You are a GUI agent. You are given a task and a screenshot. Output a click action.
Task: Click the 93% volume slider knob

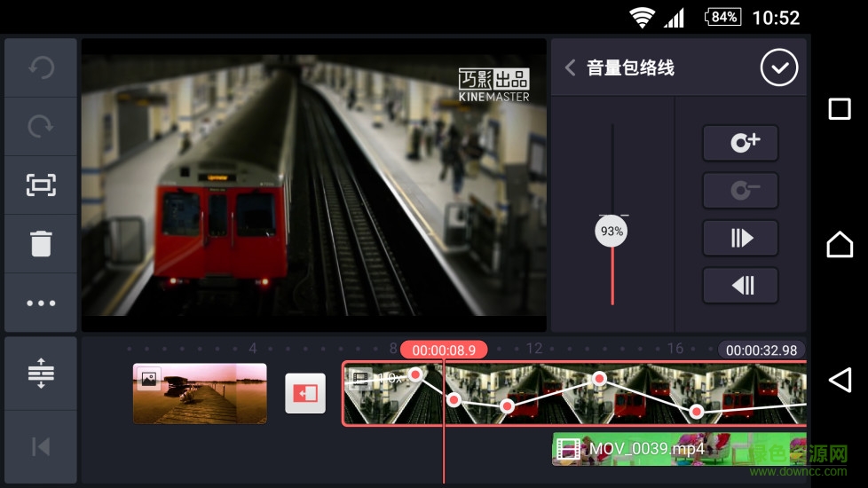(x=612, y=232)
